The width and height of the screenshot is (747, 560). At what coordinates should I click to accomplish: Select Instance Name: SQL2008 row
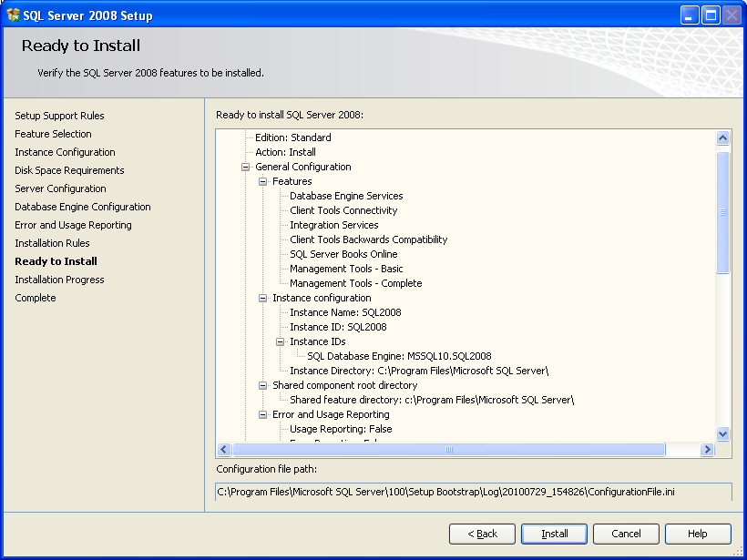(x=345, y=313)
